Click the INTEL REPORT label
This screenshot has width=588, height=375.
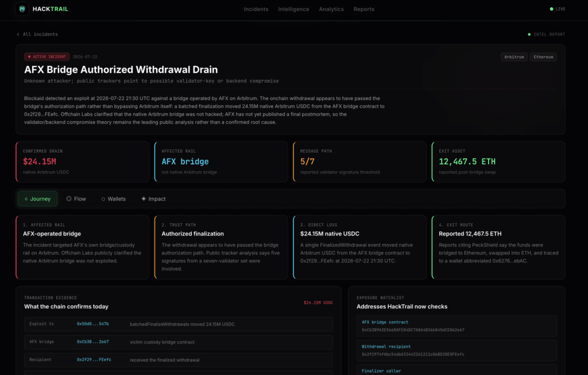coord(549,34)
